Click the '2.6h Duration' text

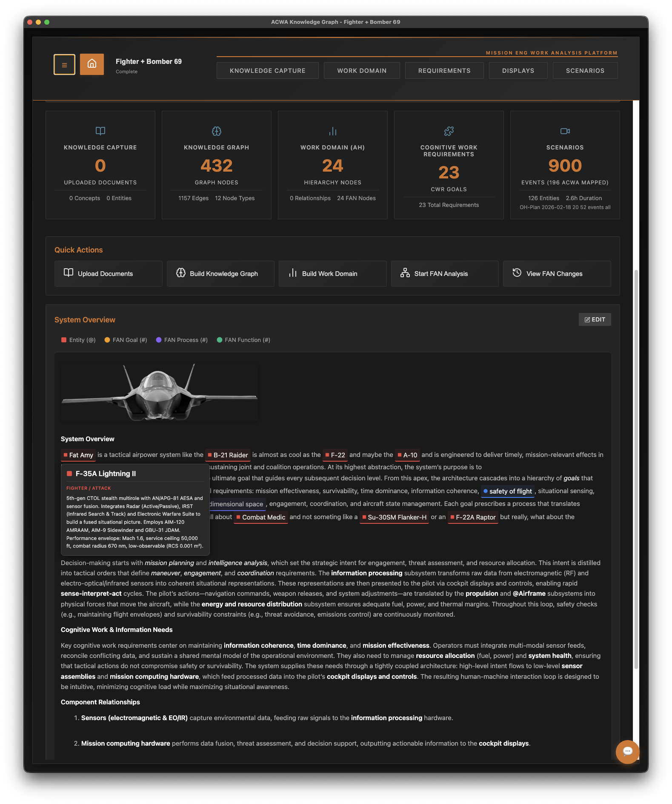[584, 198]
